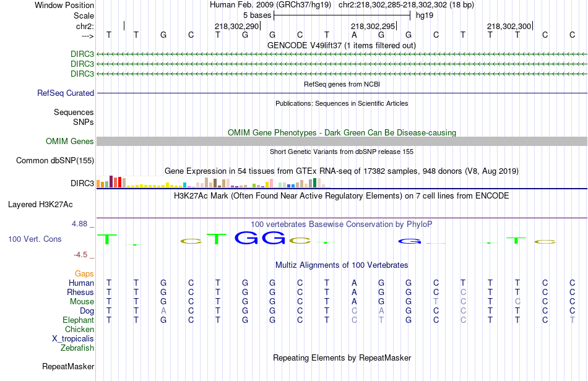
Task: Open 100 vertebrates Basewise Conservation title
Action: pos(342,225)
